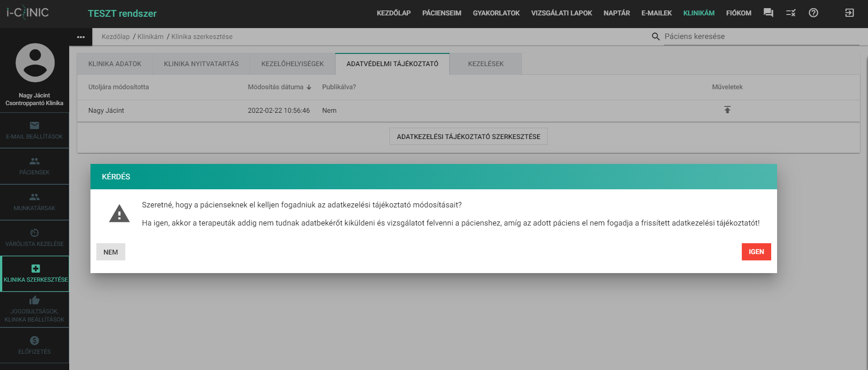The width and height of the screenshot is (868, 370).
Task: Sort by Módosítás dátuma column arrow
Action: pyautogui.click(x=309, y=87)
